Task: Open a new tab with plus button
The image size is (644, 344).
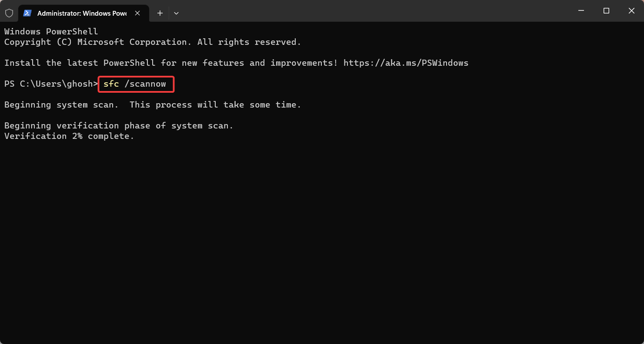Action: click(160, 13)
